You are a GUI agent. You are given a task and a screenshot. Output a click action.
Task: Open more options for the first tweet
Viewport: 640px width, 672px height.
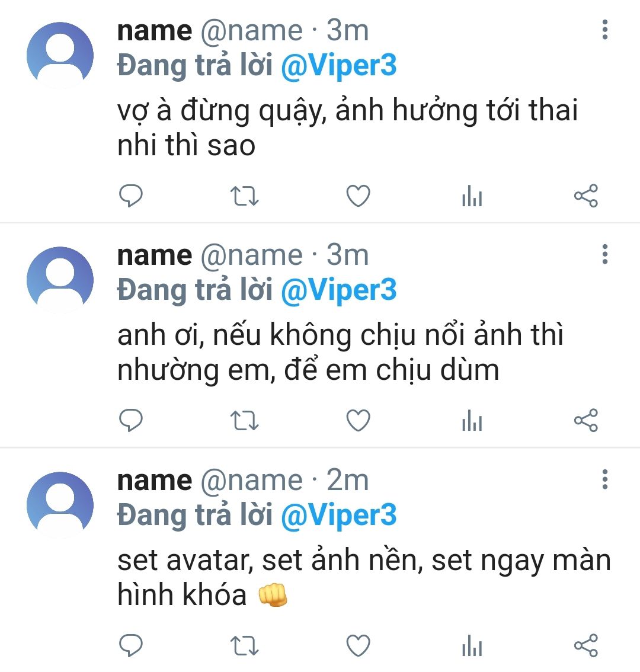click(x=604, y=30)
